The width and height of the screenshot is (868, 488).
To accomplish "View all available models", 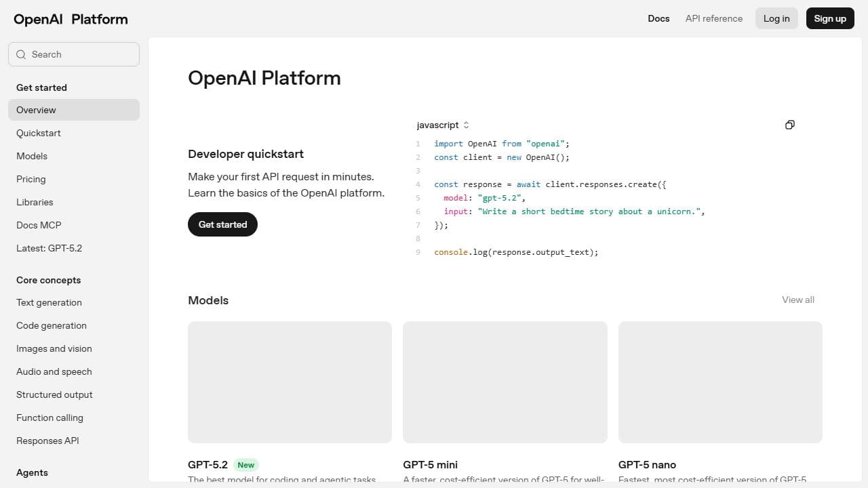I will point(797,300).
